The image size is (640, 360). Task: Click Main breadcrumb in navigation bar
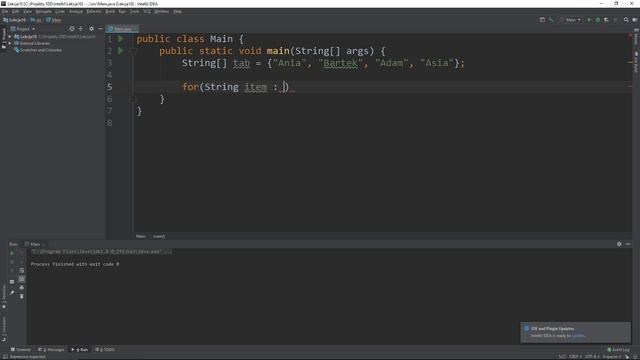pos(54,20)
